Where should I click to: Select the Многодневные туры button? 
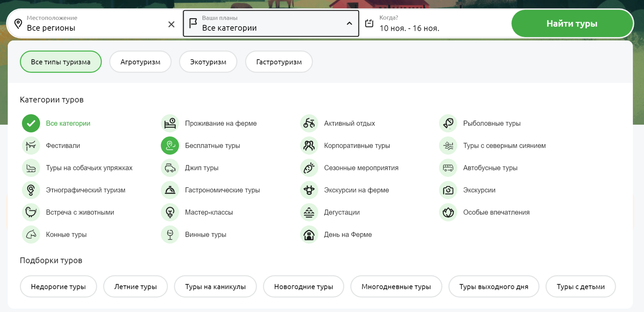tap(396, 287)
